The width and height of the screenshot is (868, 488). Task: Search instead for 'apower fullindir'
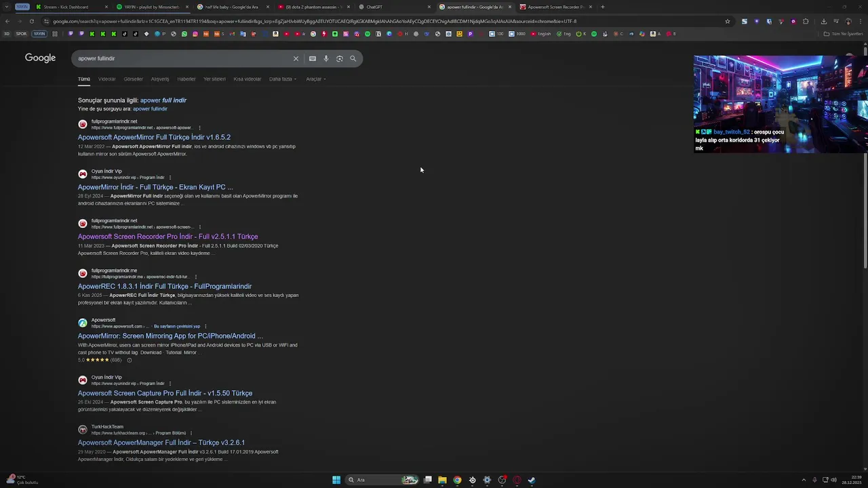[150, 108]
